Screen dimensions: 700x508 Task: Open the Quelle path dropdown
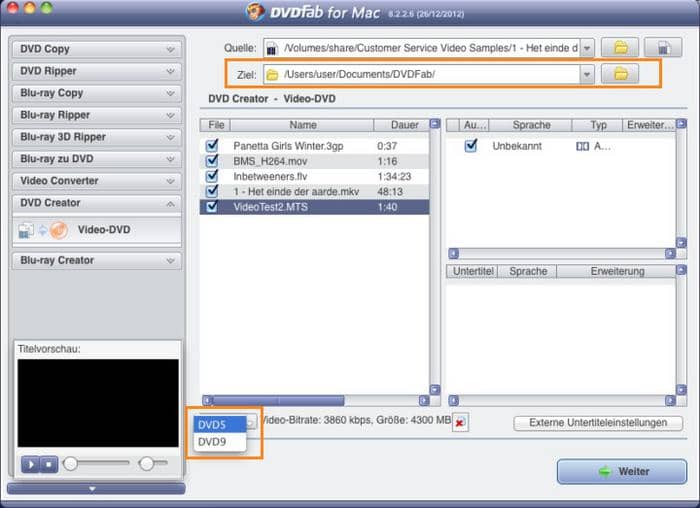coord(587,48)
